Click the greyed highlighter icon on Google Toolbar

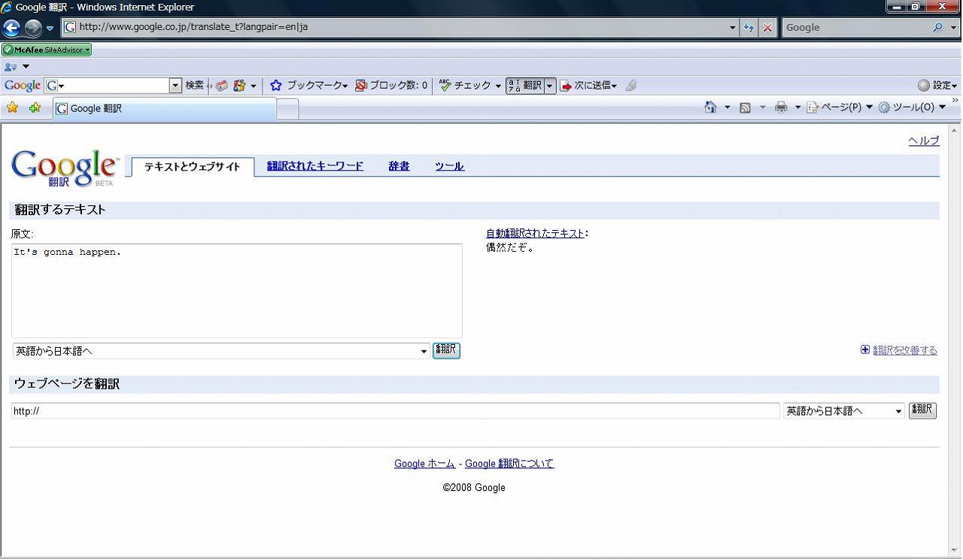click(631, 86)
